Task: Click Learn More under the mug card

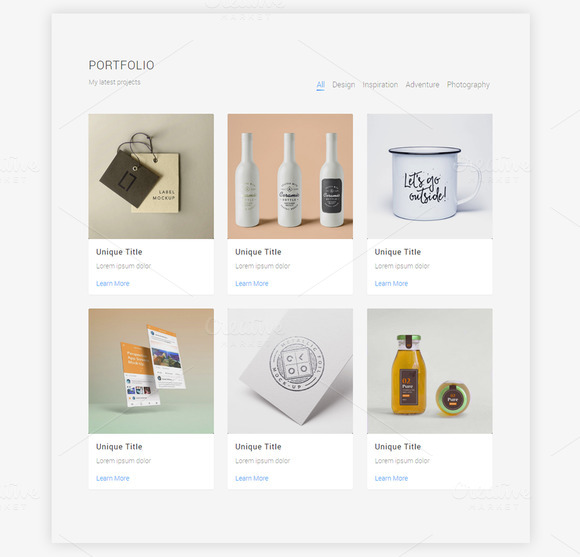Action: click(391, 284)
